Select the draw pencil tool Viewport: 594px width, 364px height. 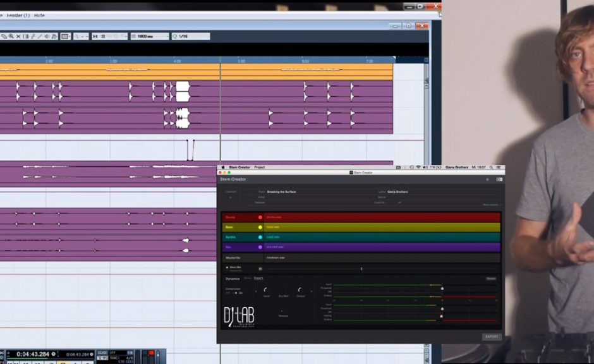[33, 37]
